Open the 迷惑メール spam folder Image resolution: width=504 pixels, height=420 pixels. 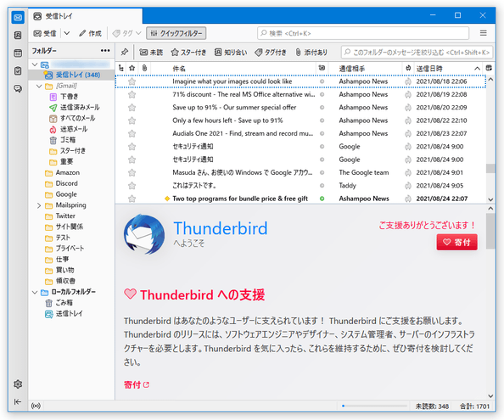coord(68,129)
